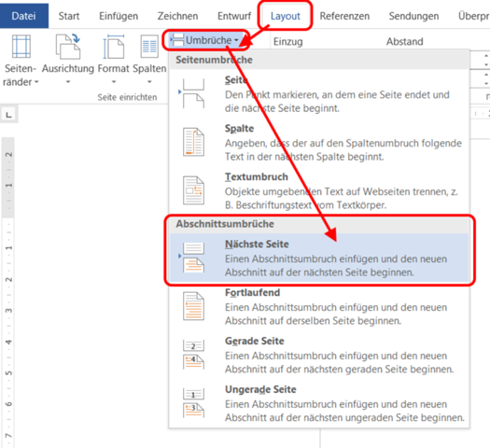Image resolution: width=490 pixels, height=448 pixels.
Task: Choose the Gerade Seite section break icon
Action: (193, 355)
